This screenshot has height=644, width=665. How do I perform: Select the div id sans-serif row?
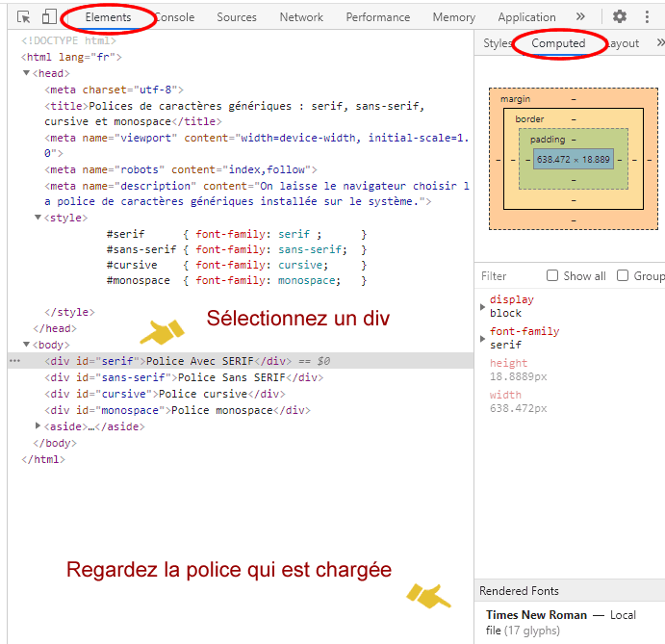coord(184,377)
